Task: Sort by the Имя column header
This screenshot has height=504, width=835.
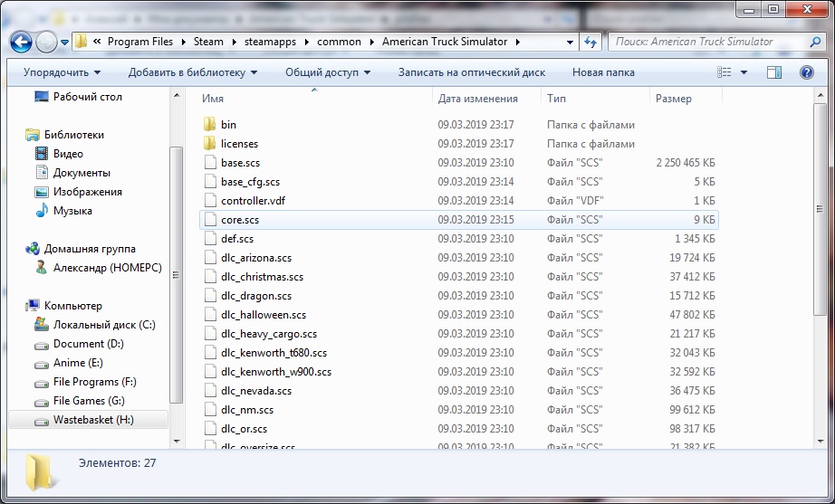Action: [314, 99]
